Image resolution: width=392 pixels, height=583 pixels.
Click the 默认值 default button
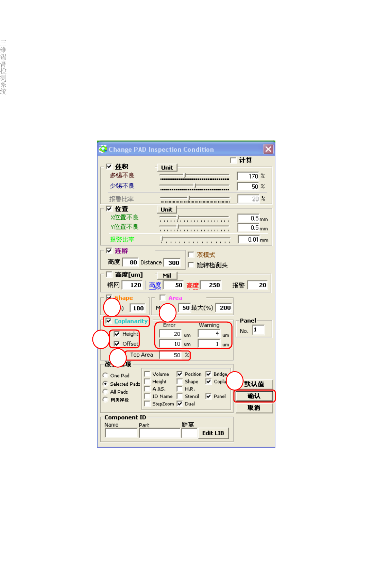point(254,384)
